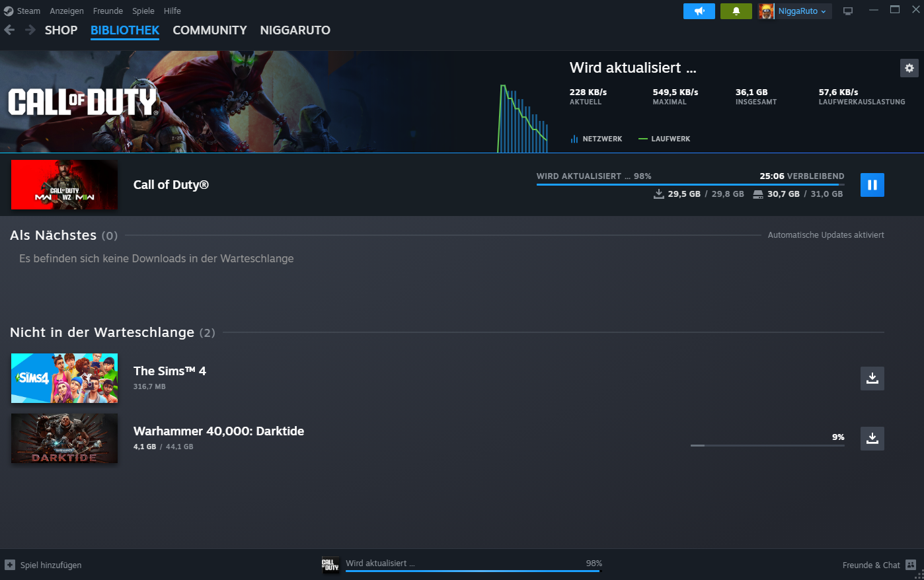Click the 228 KB/s AKTUELL value

(x=588, y=92)
